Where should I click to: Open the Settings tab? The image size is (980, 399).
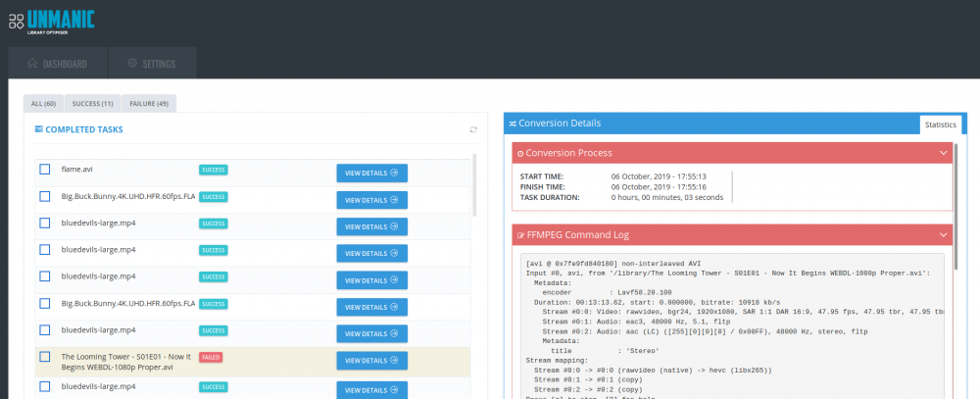click(152, 63)
